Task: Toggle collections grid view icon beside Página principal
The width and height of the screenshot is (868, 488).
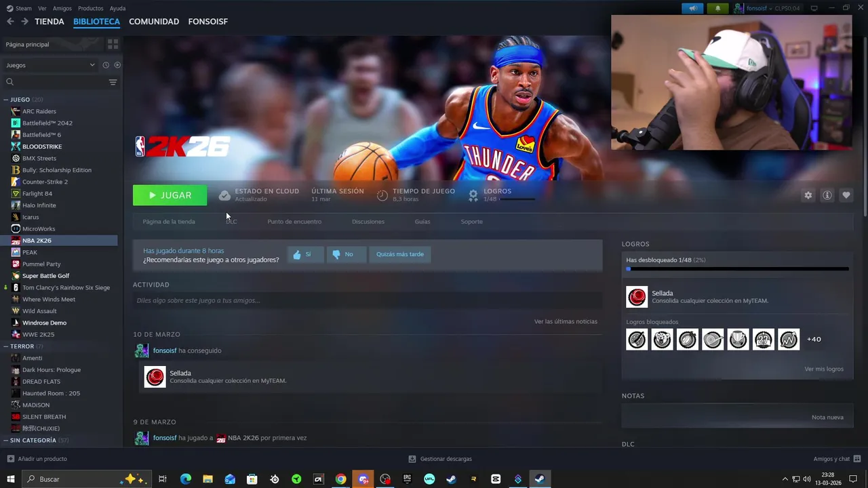Action: point(113,44)
